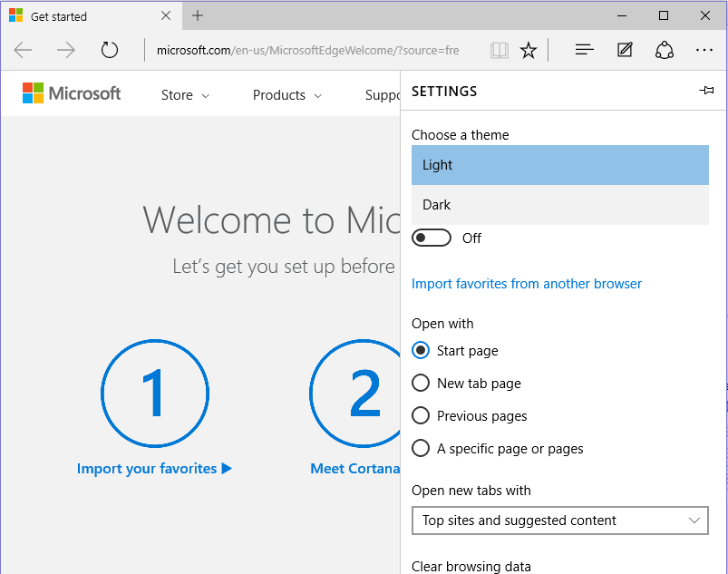Image resolution: width=728 pixels, height=574 pixels.
Task: Choose Previous pages as opening option
Action: (x=421, y=415)
